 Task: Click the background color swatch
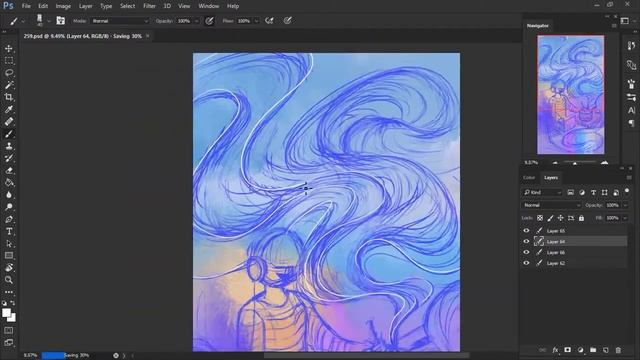[x=13, y=319]
